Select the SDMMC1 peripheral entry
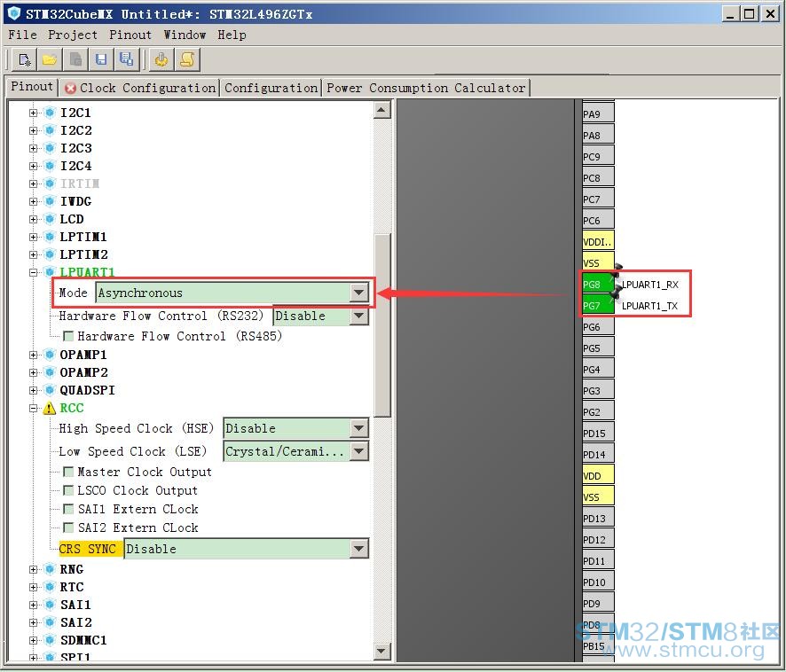 click(83, 640)
